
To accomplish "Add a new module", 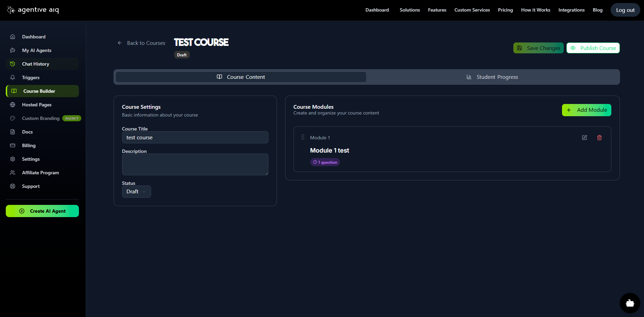I will (586, 110).
